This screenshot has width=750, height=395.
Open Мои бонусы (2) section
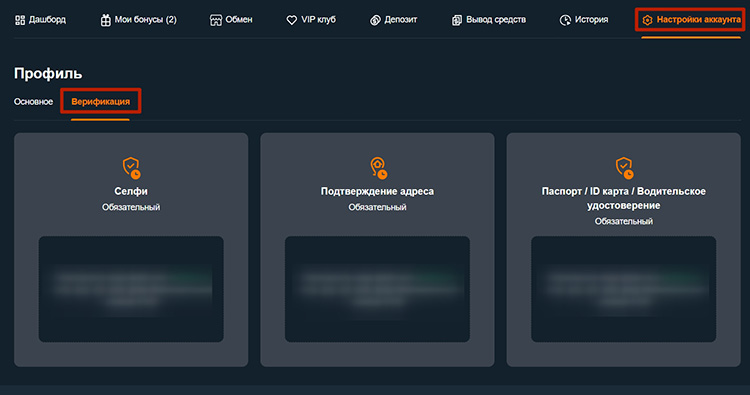pyautogui.click(x=138, y=20)
